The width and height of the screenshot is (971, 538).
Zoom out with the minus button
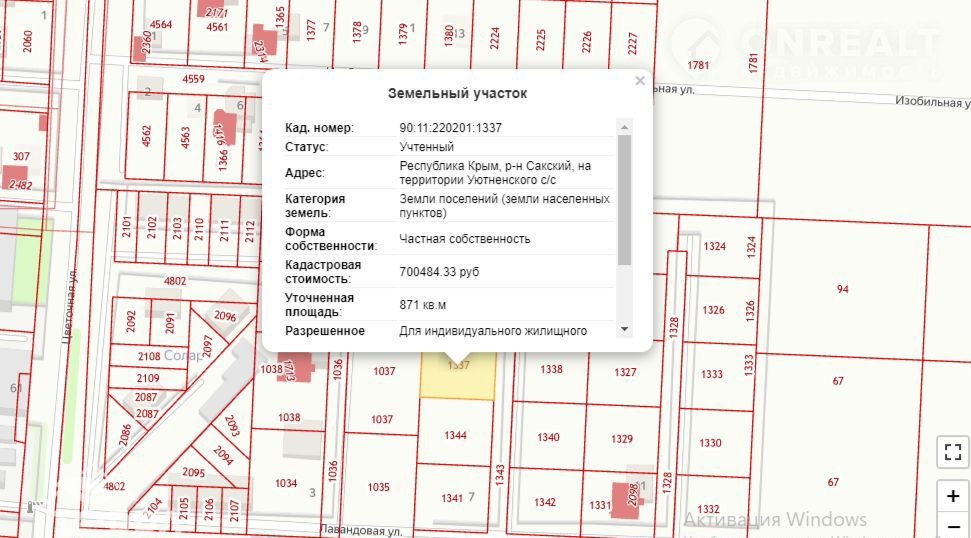[952, 526]
